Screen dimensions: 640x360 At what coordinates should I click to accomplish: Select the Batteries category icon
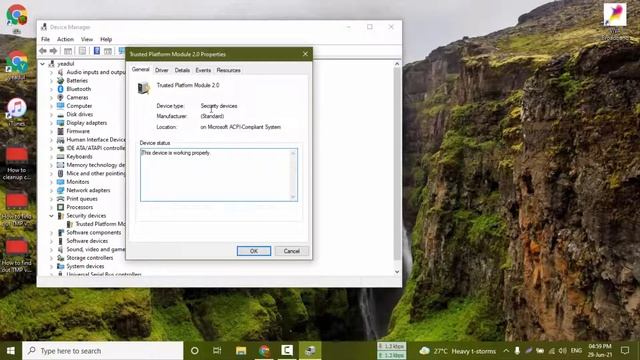pos(60,80)
